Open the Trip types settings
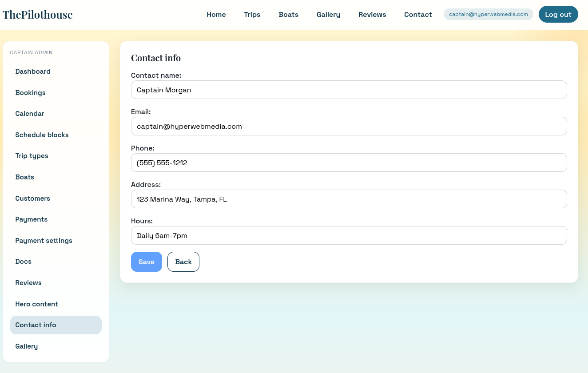Image resolution: width=588 pixels, height=373 pixels. point(32,156)
